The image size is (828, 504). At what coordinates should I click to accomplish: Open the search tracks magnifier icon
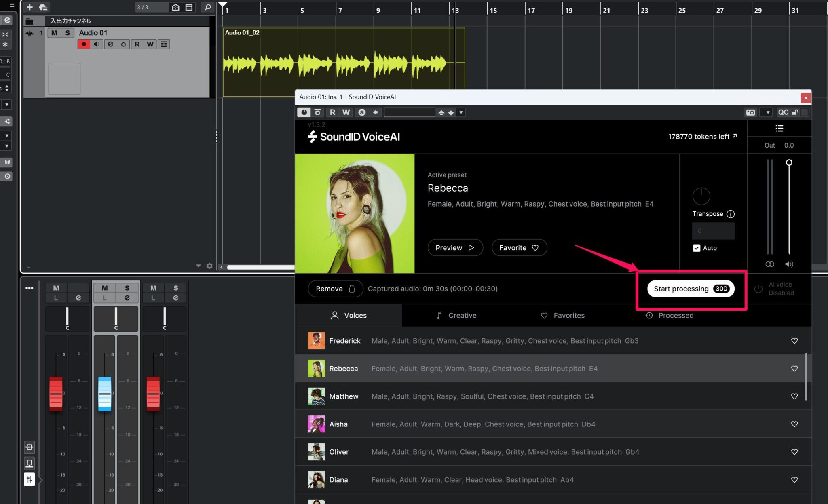[x=207, y=7]
